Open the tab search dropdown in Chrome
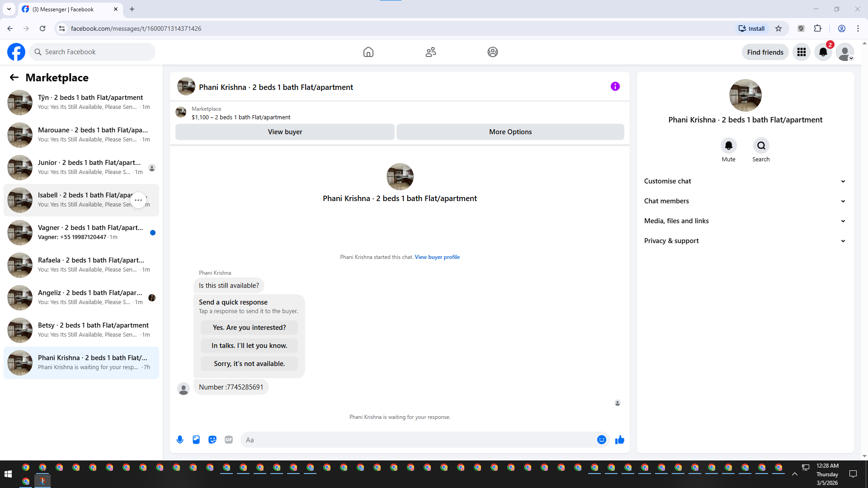This screenshot has width=868, height=488. point(9,9)
